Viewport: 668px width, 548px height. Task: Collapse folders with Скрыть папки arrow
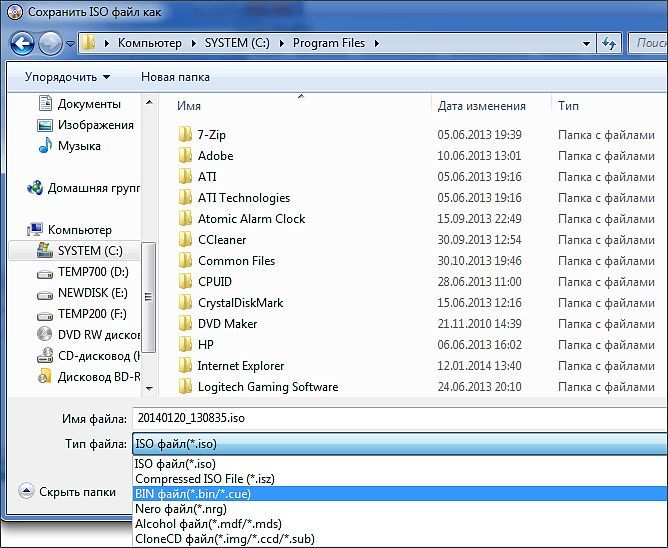pos(26,491)
